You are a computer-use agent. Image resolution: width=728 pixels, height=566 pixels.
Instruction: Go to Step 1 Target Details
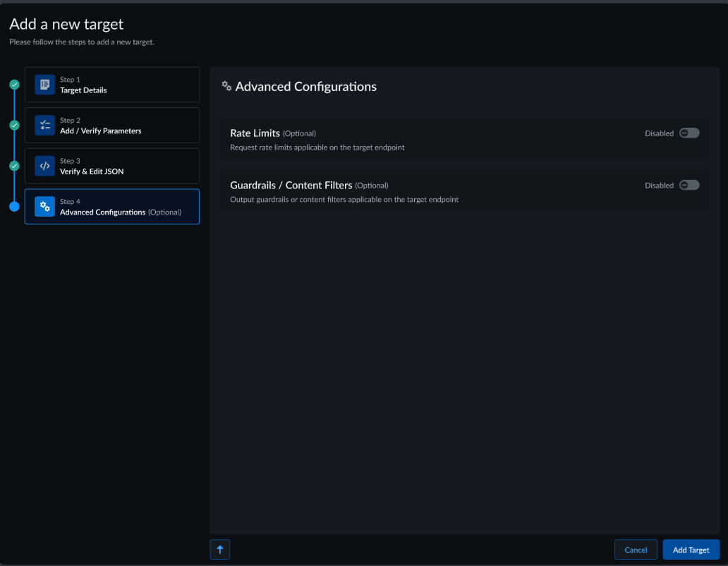pos(83,90)
